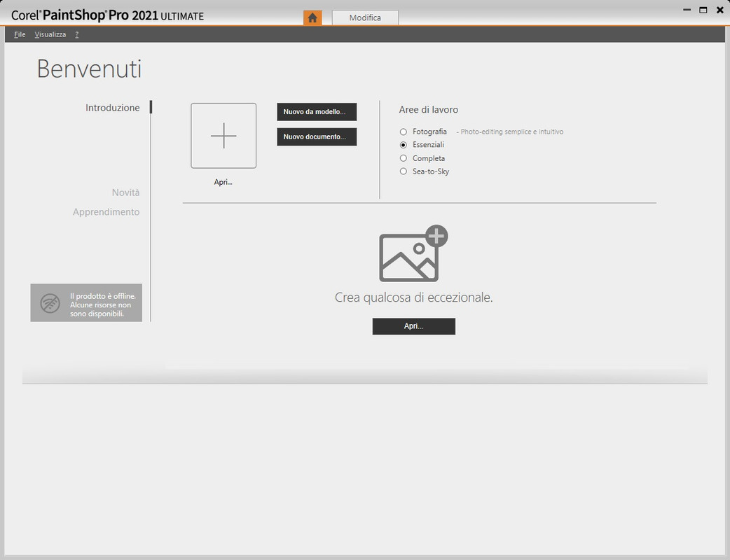Click the large plus tile above Apri
This screenshot has width=730, height=560.
(223, 136)
